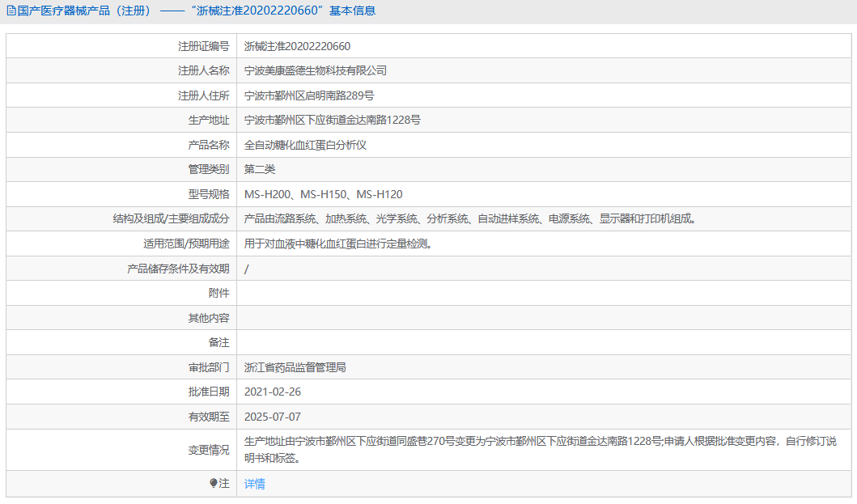857x504 pixels.
Task: Open the 详情 link in the 注 row
Action: pos(255,484)
